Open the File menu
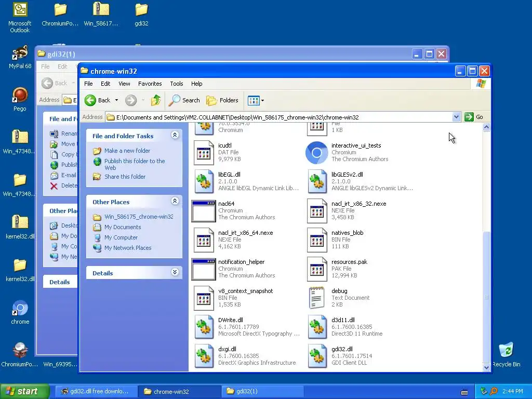 88,84
